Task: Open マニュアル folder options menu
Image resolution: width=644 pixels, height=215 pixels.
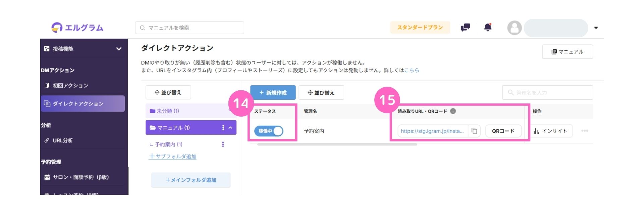Action: click(223, 128)
